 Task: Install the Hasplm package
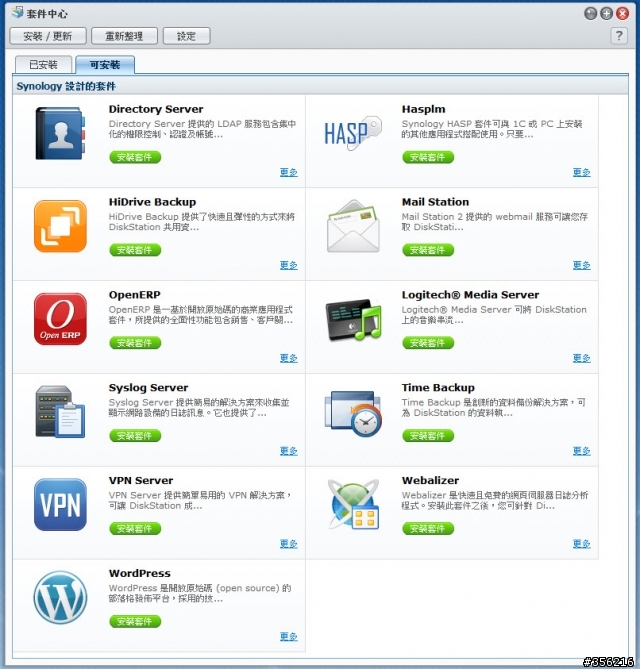tap(428, 157)
